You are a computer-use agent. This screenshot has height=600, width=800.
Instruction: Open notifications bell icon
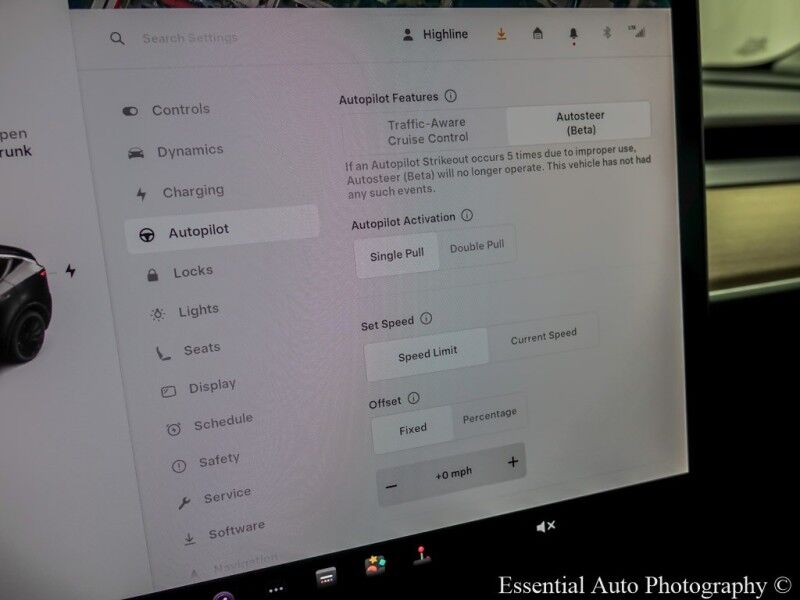(573, 34)
